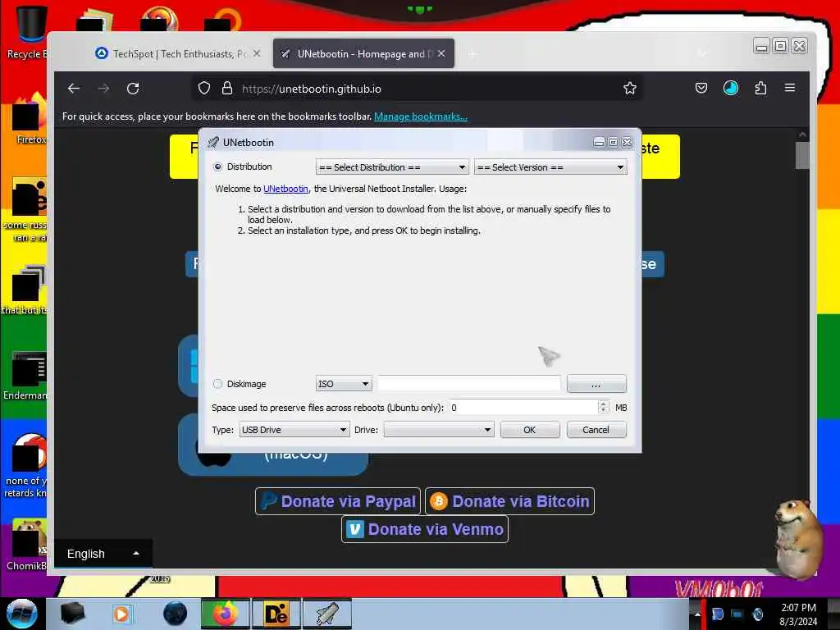
Task: Open the Firefox hamburger menu
Action: tap(790, 88)
